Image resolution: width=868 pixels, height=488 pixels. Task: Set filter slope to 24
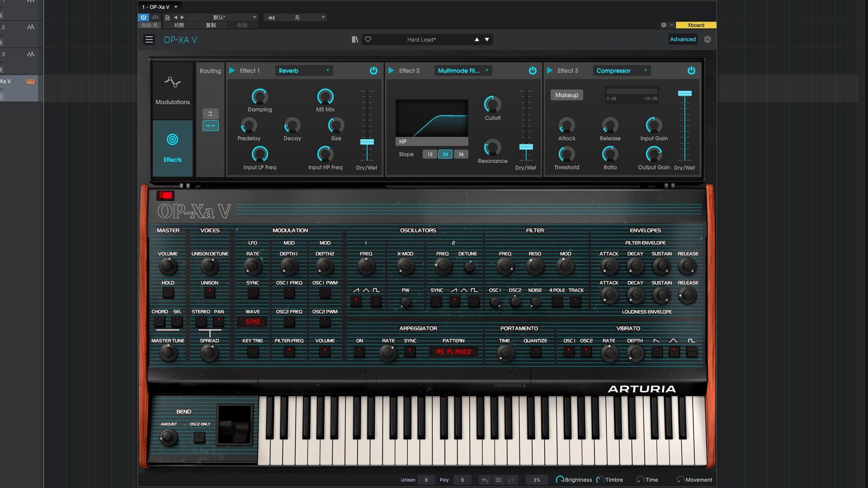tap(445, 154)
